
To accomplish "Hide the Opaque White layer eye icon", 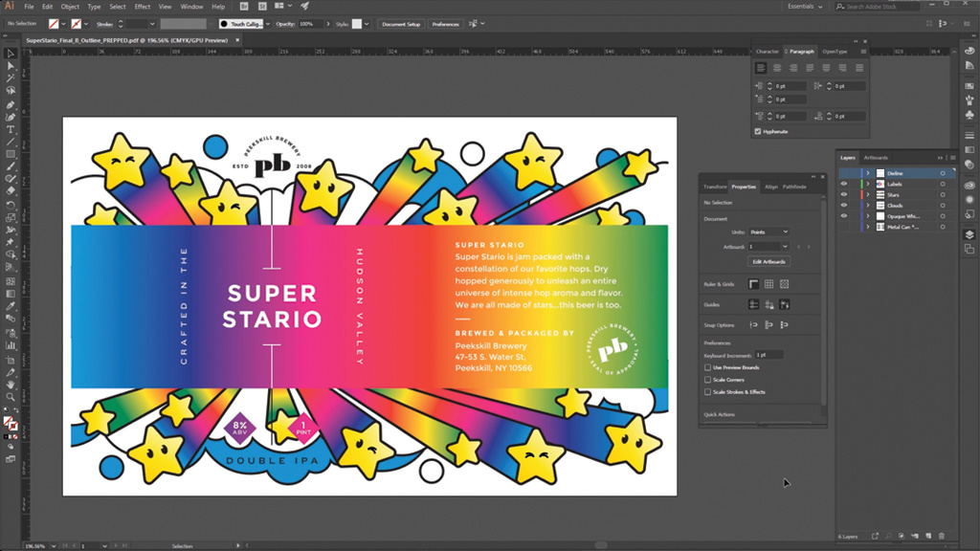I will click(x=844, y=216).
